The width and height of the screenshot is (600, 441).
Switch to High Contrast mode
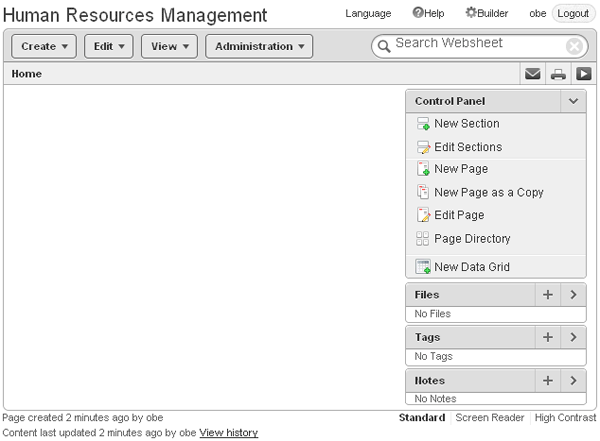[565, 418]
